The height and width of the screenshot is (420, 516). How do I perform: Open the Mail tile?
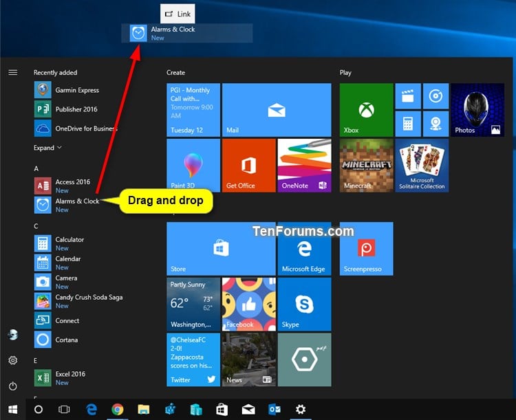pyautogui.click(x=277, y=110)
